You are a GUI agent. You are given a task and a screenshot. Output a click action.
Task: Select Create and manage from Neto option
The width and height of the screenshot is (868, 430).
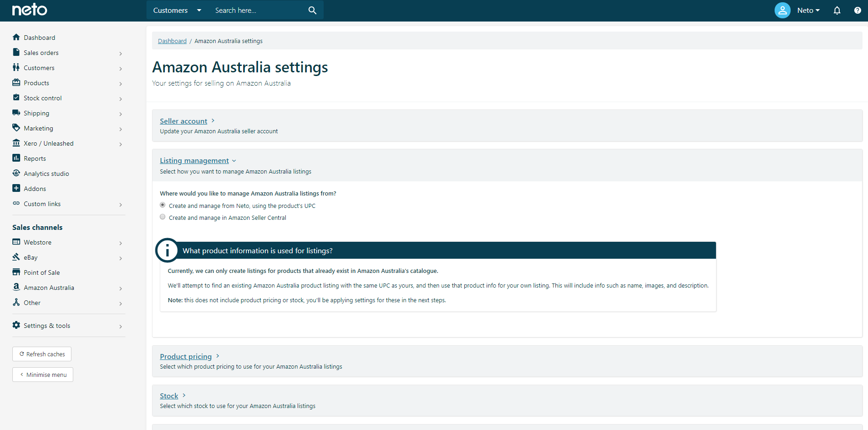[163, 205]
